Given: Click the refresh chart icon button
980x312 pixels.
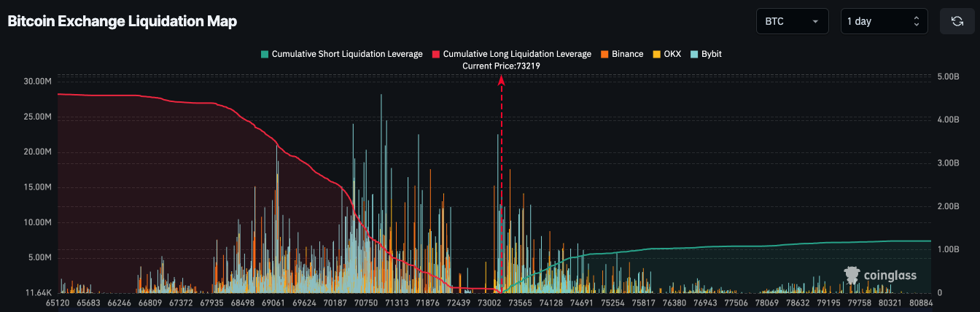Looking at the screenshot, I should tap(957, 21).
